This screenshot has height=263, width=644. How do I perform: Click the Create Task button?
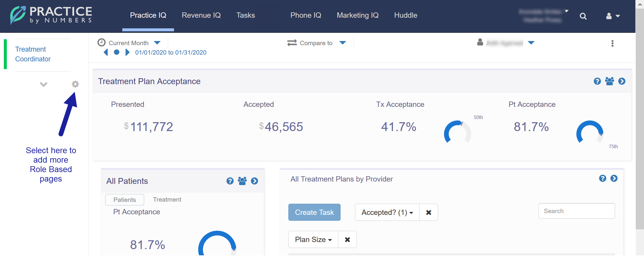[x=314, y=212]
